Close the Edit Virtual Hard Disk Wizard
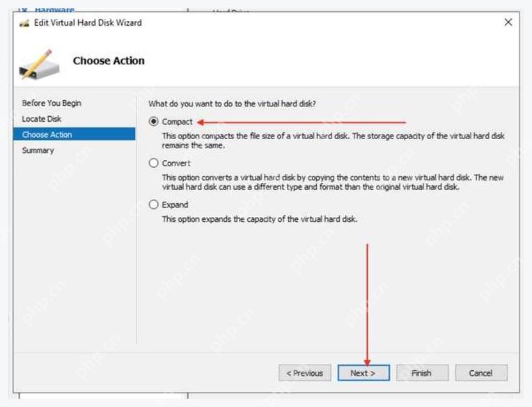Image resolution: width=532 pixels, height=407 pixels. point(508,22)
